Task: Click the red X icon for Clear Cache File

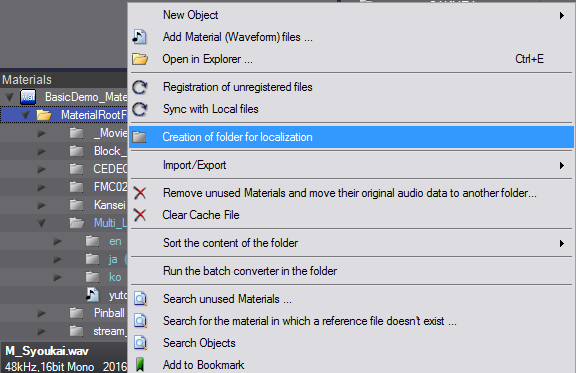Action: pyautogui.click(x=140, y=215)
